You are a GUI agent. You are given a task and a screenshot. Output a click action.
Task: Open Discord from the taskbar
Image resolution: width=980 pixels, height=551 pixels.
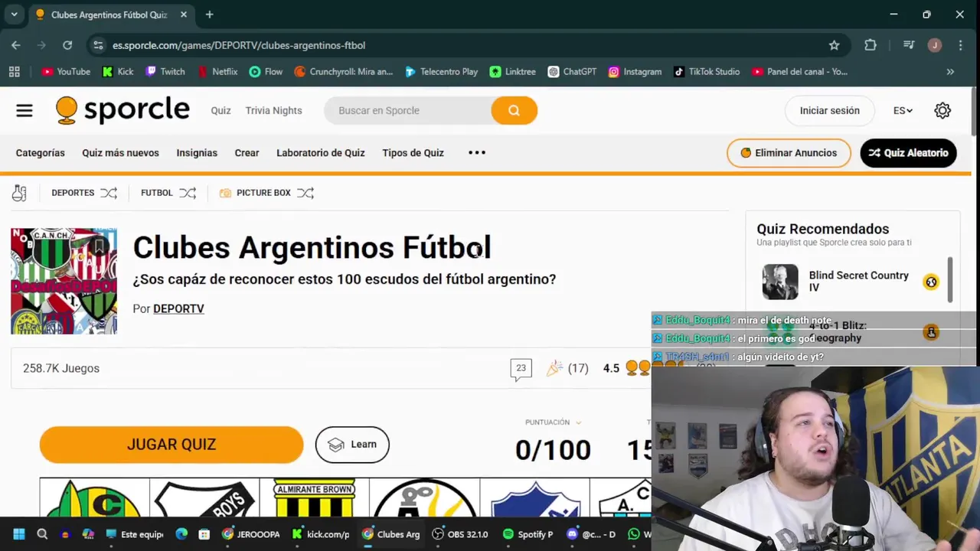click(x=592, y=534)
